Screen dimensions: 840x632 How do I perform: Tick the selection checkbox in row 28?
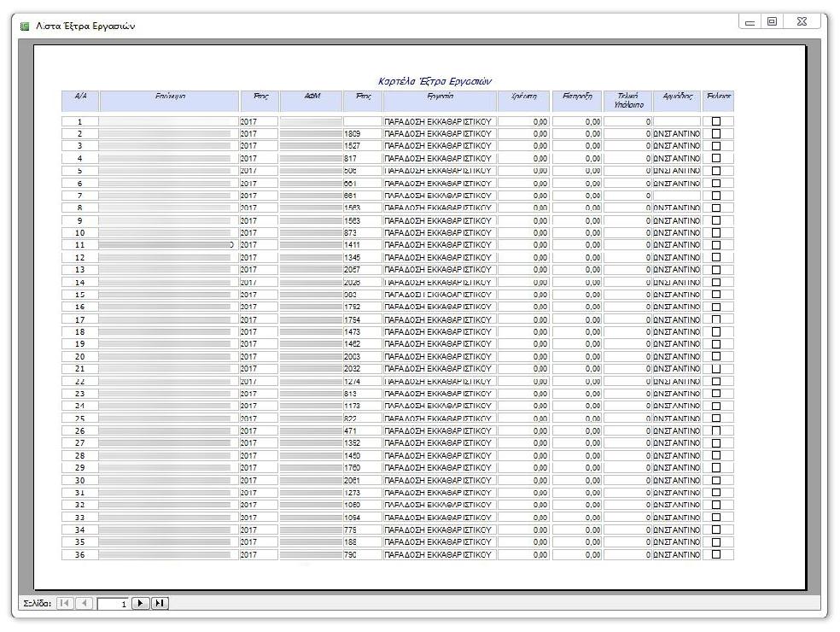tap(716, 456)
